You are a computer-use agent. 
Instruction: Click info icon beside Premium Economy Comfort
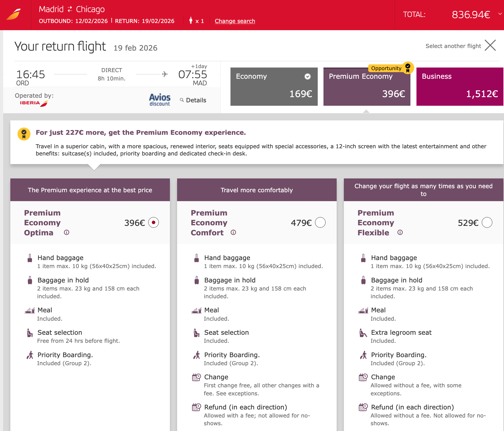pos(233,232)
